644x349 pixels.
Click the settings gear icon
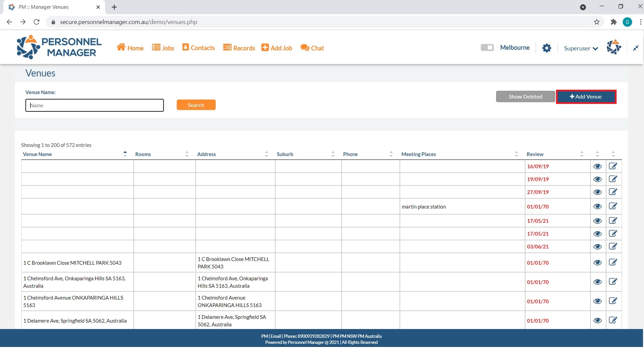546,48
